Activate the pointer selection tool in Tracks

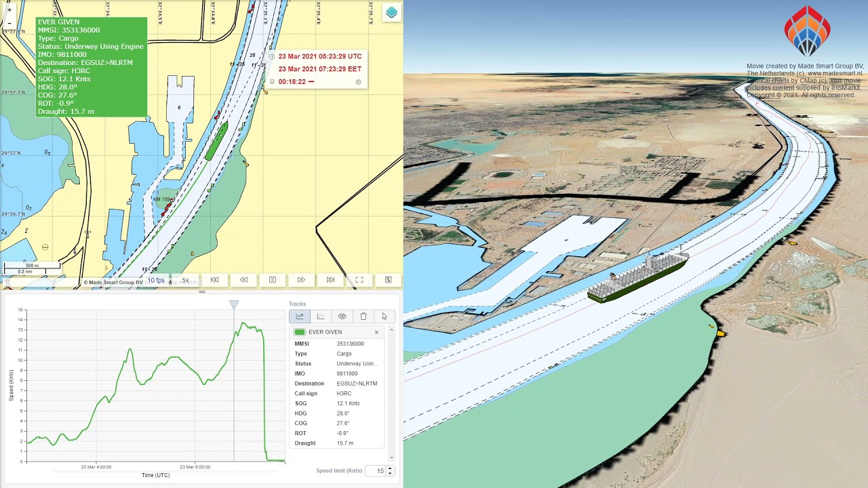point(384,317)
